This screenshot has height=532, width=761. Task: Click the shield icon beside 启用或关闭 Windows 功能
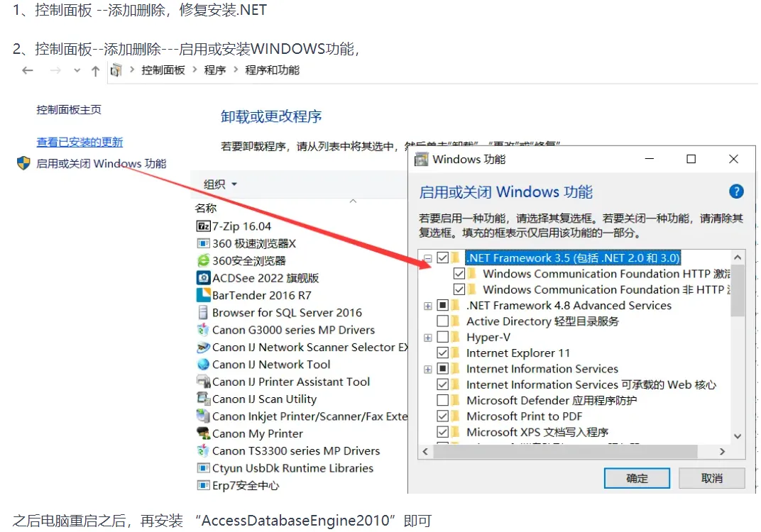tap(24, 163)
